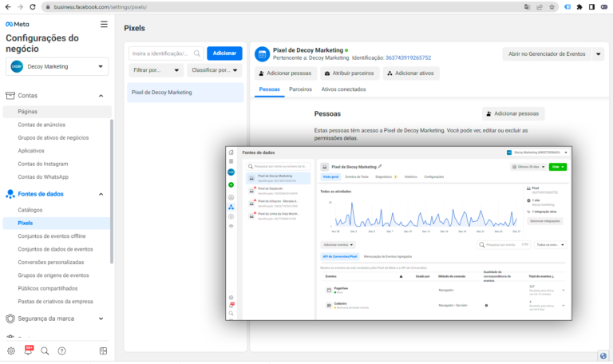Image resolution: width=613 pixels, height=364 pixels.
Task: Select Histórico tab in inset
Action: pos(410,176)
